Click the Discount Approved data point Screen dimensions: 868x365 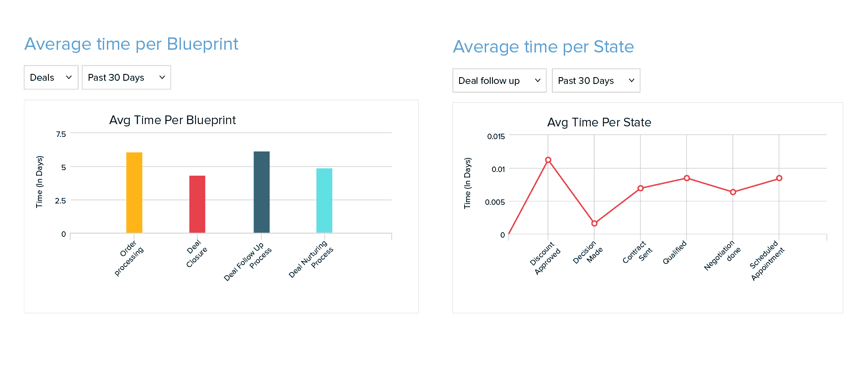point(548,160)
